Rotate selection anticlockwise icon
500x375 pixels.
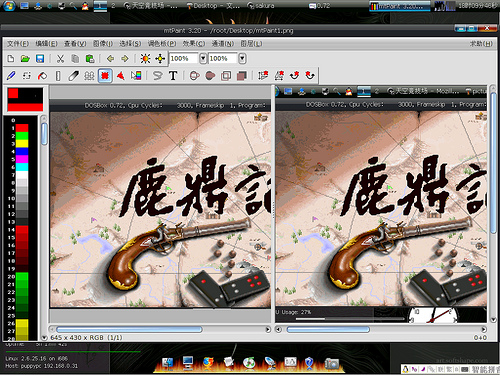310,76
